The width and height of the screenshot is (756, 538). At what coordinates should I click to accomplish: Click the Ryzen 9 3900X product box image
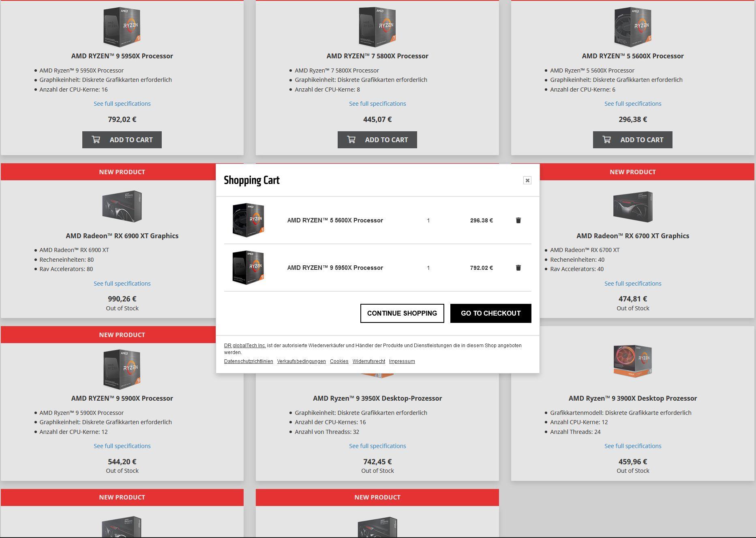633,361
